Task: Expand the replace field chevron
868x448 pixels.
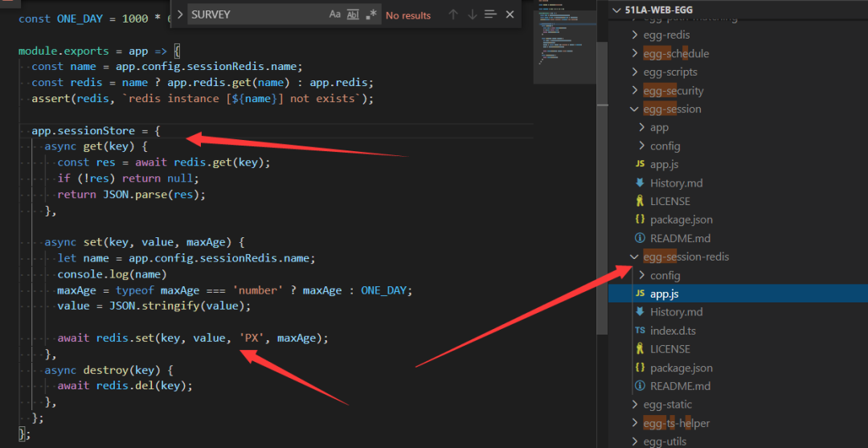Action: (x=178, y=14)
